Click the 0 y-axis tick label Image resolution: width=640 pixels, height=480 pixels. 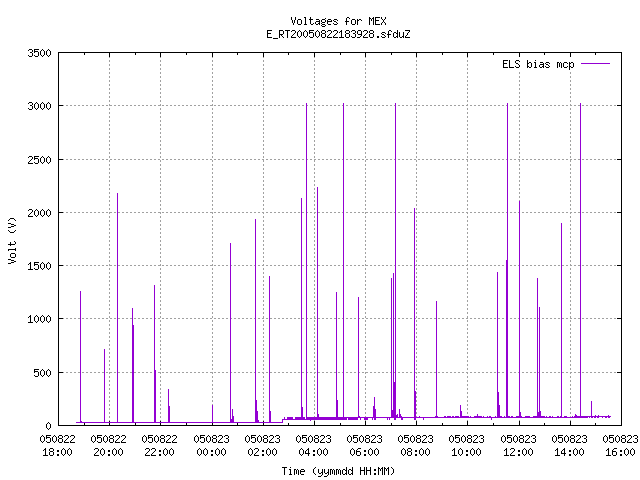pyautogui.click(x=49, y=426)
